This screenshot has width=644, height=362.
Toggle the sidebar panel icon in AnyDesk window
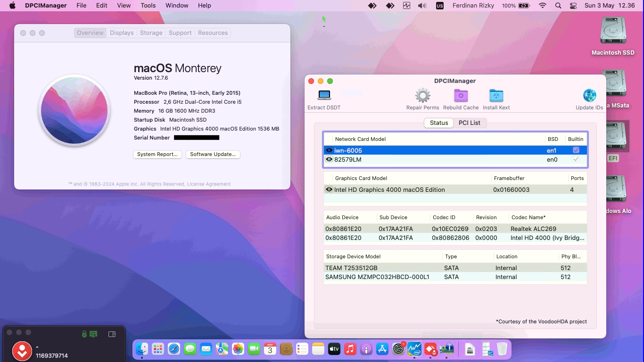pyautogui.click(x=112, y=334)
